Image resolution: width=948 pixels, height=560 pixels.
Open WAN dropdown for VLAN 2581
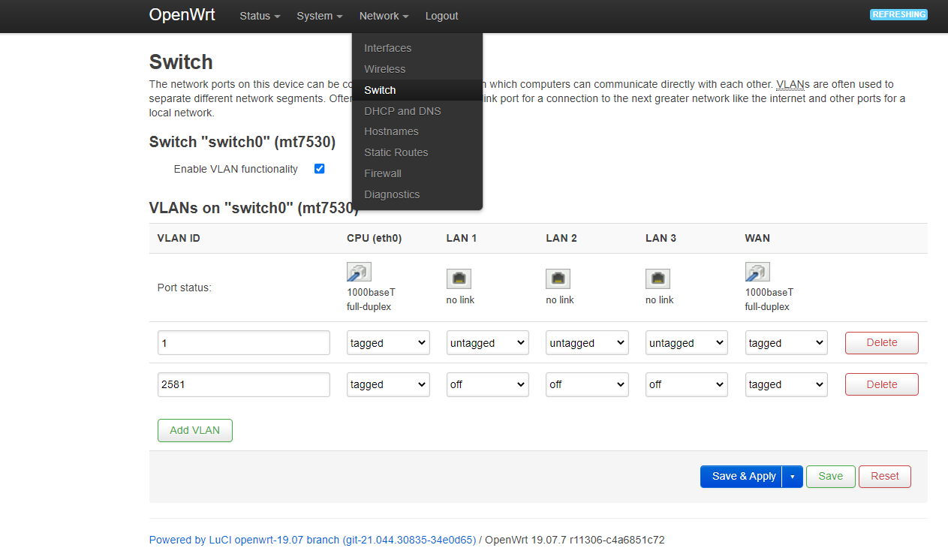787,384
